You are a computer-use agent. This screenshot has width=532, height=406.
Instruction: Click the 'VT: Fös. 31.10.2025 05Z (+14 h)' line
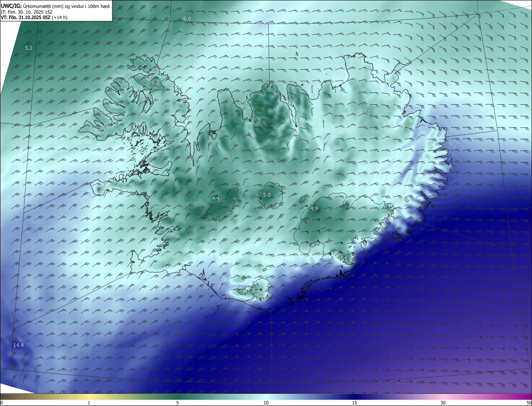[x=34, y=17]
